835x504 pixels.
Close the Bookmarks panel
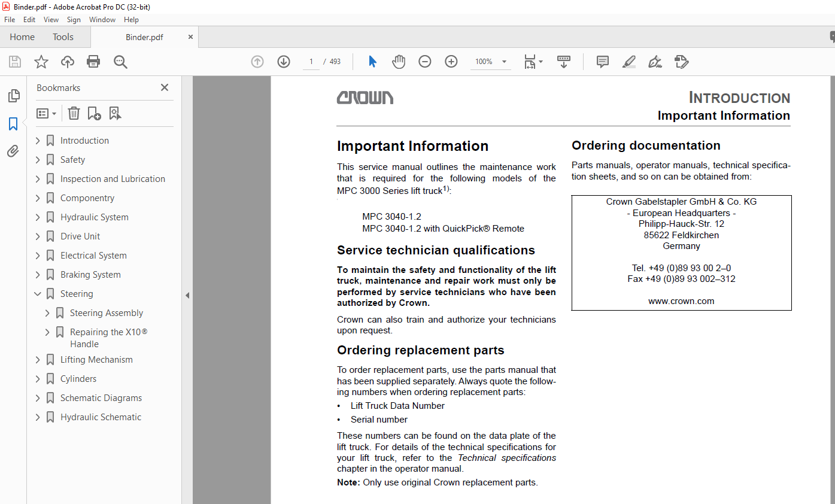click(165, 87)
